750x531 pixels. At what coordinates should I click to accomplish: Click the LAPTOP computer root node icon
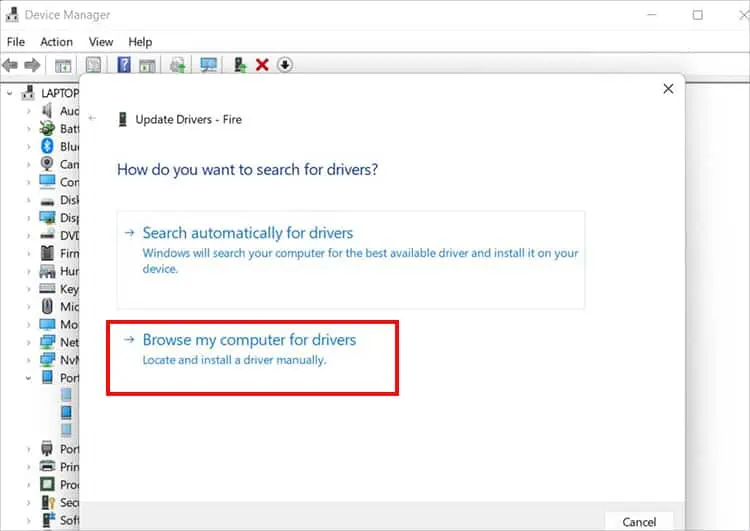(x=28, y=92)
